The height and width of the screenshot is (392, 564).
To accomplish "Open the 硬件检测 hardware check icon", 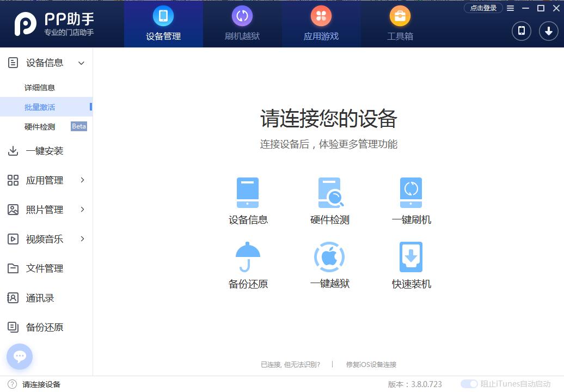I will pyautogui.click(x=330, y=193).
